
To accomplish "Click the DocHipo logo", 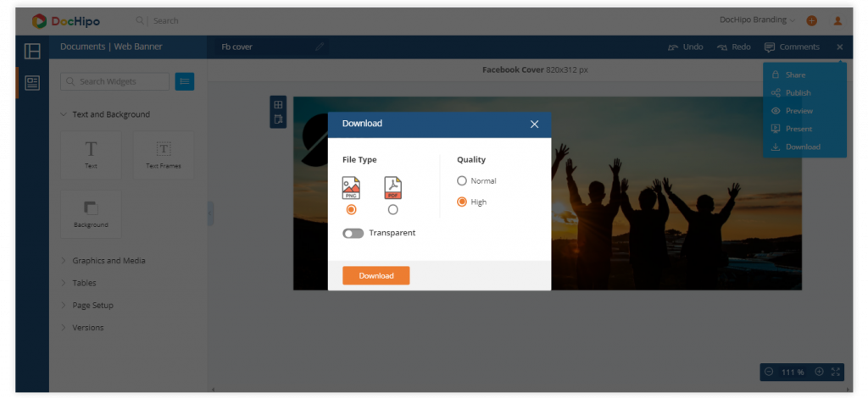I will click(x=66, y=21).
